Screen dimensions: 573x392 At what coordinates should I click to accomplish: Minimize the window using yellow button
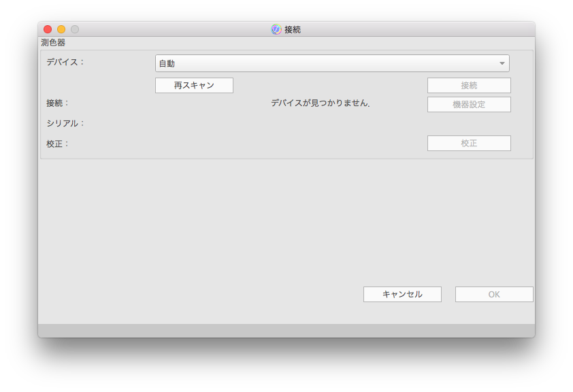pyautogui.click(x=61, y=29)
